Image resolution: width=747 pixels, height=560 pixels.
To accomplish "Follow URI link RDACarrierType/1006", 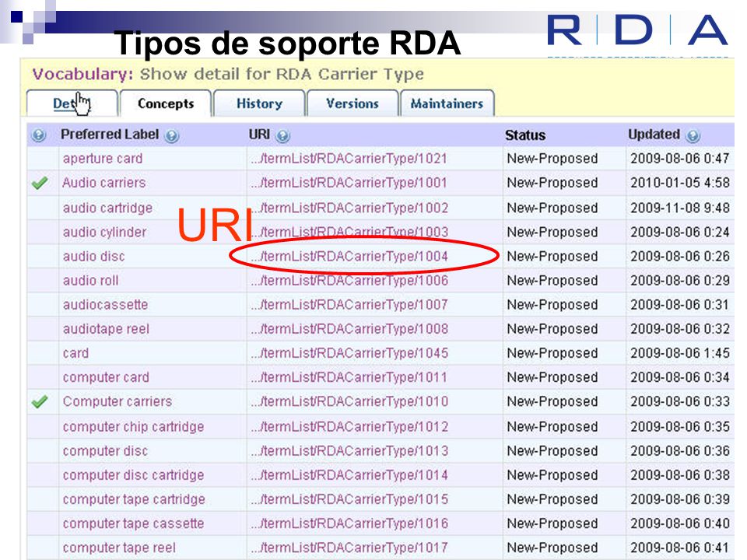I will [x=349, y=281].
